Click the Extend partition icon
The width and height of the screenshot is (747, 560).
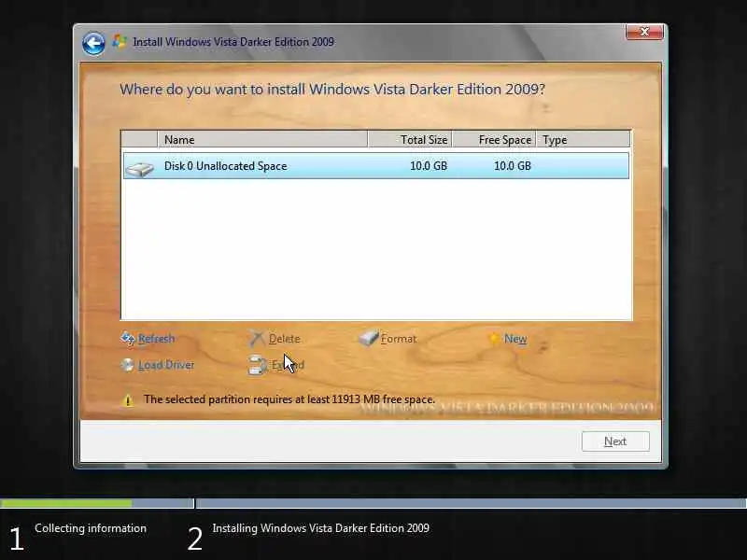coord(258,365)
